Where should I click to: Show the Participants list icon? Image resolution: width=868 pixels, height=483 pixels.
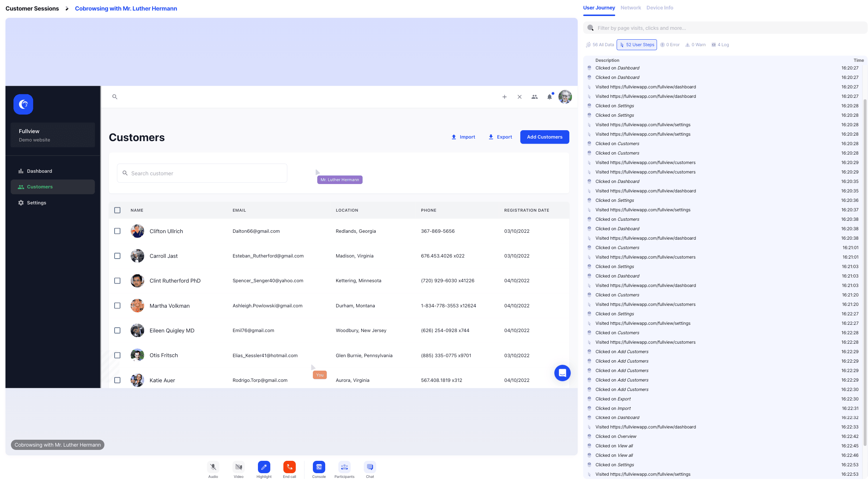coord(344,467)
